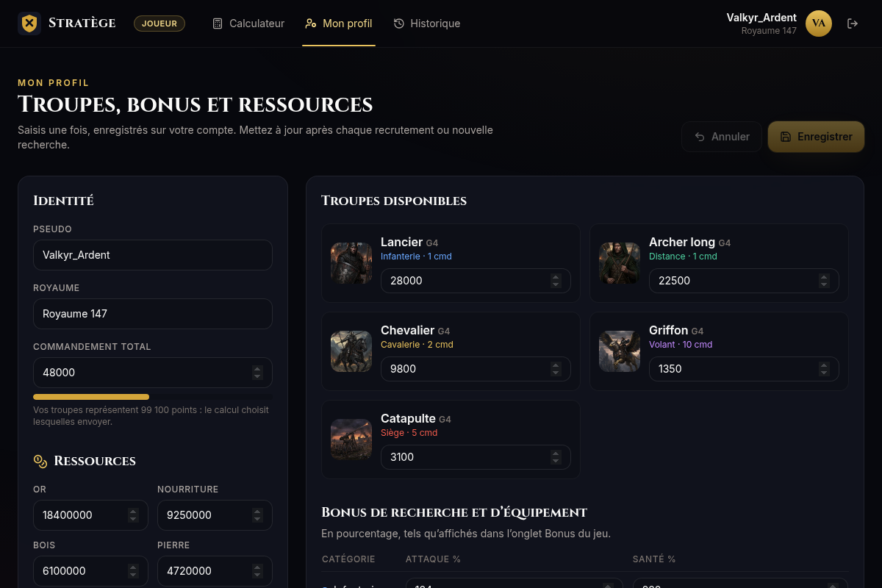This screenshot has width=882, height=588.
Task: Click the 'Bonus de recherche et d'équipement' heading
Action: 454,512
